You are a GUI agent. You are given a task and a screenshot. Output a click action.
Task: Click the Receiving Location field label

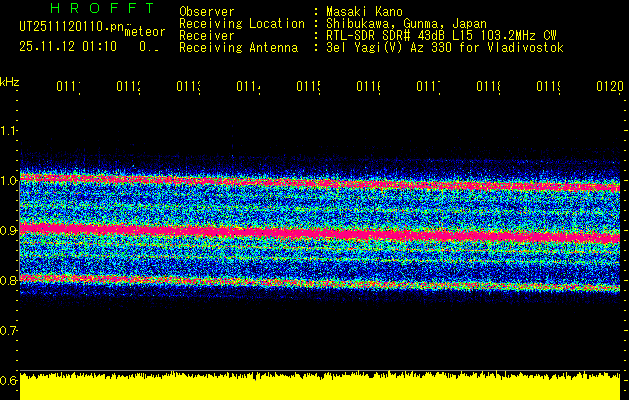(x=241, y=24)
